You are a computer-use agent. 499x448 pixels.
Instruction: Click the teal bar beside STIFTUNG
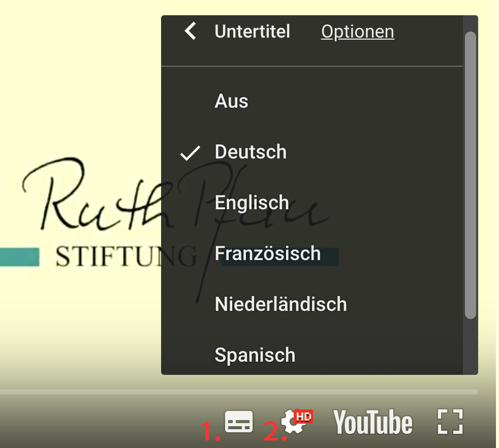click(x=20, y=257)
